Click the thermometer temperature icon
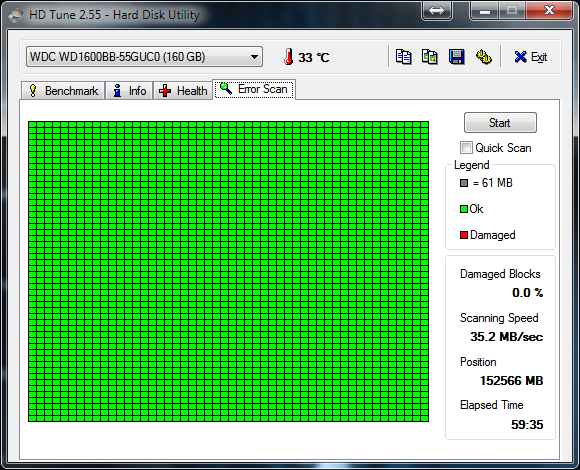This screenshot has width=580, height=470. click(x=289, y=57)
